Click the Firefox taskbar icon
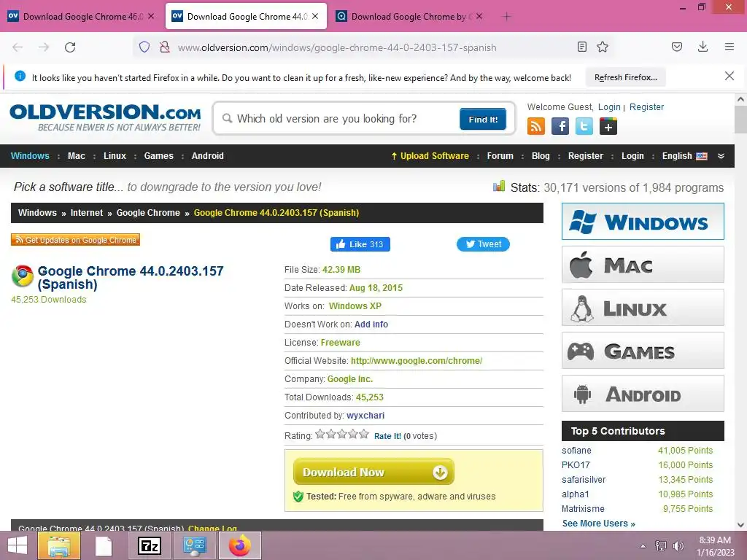Image resolution: width=747 pixels, height=560 pixels. [239, 545]
